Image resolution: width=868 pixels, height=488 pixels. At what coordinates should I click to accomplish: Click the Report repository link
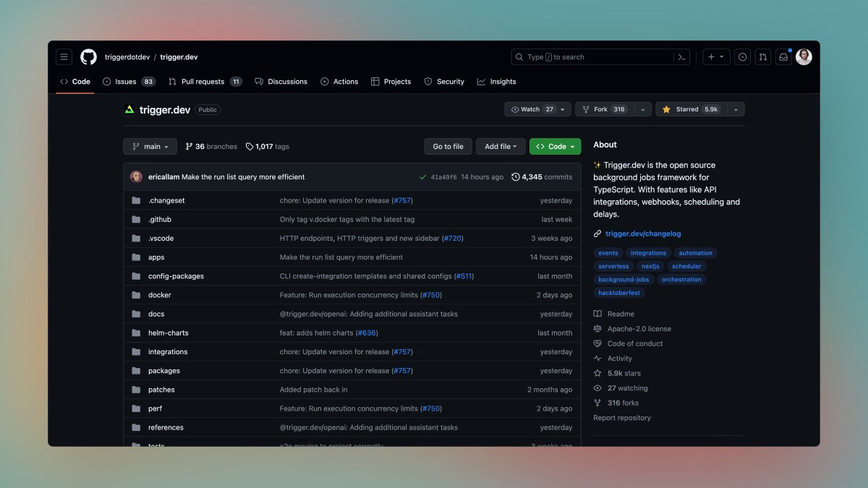tap(622, 418)
